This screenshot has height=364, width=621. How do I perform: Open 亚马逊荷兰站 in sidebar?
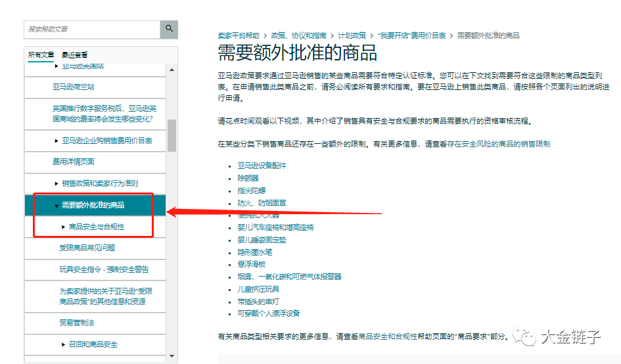(x=73, y=87)
